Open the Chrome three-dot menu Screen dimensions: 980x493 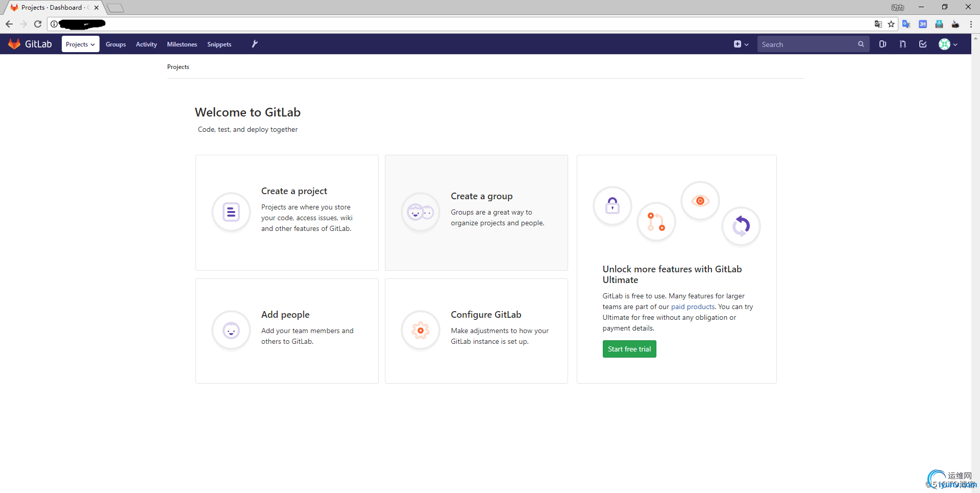[x=971, y=24]
